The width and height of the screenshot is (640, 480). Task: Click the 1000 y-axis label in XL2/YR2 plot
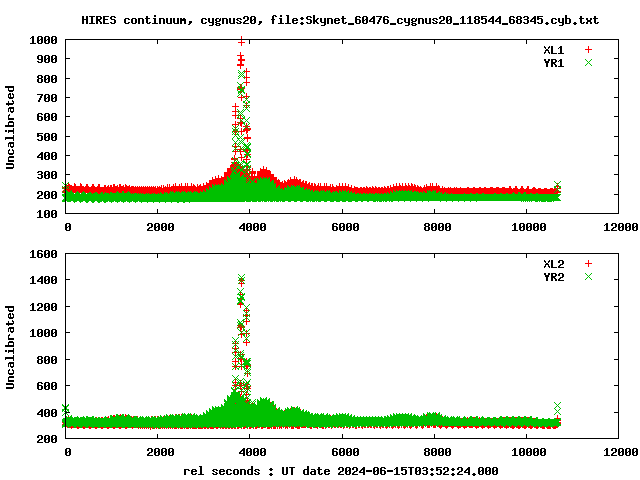click(x=43, y=333)
